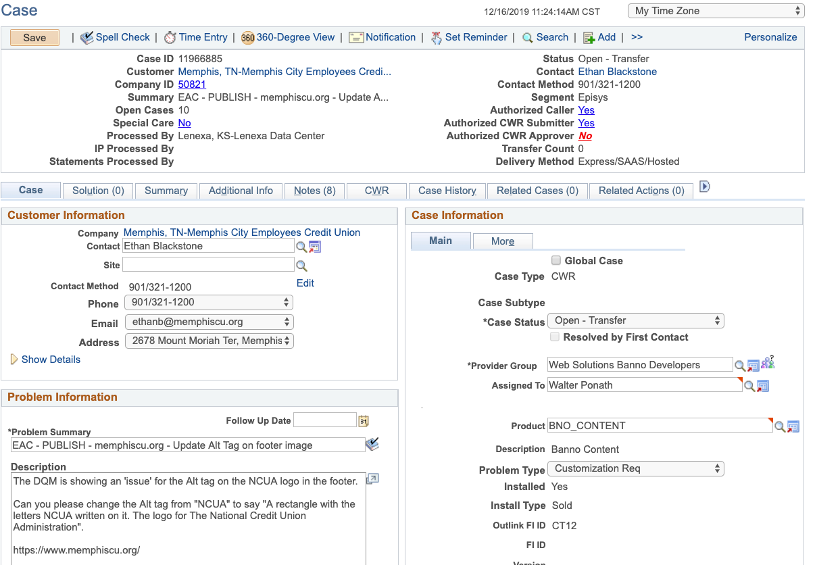Screen dimensions: 816x566
Task: Click the Save button
Action: point(34,38)
